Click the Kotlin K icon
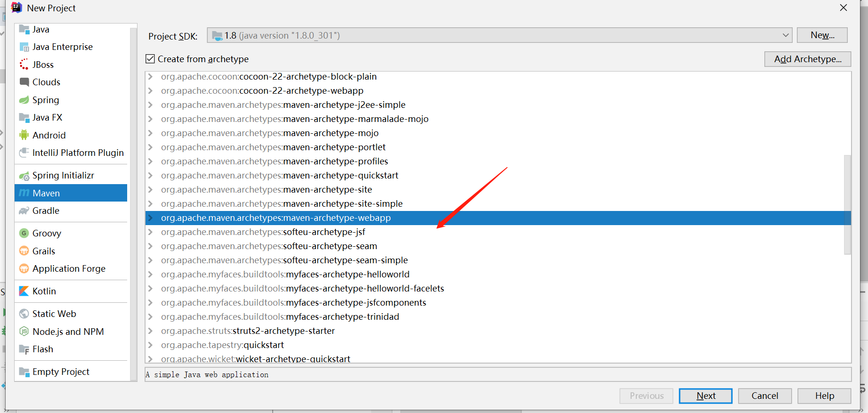 pos(24,291)
